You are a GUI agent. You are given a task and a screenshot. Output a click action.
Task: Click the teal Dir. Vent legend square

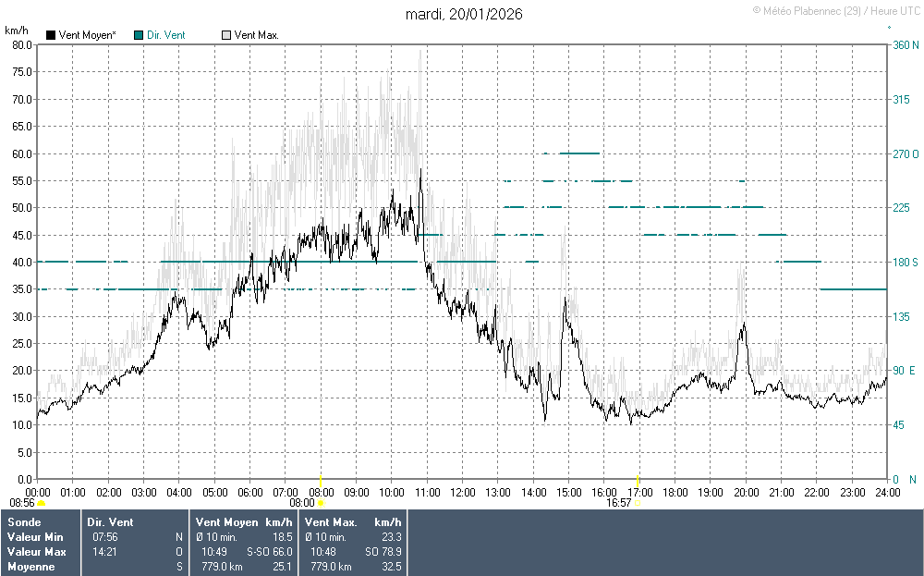[139, 35]
